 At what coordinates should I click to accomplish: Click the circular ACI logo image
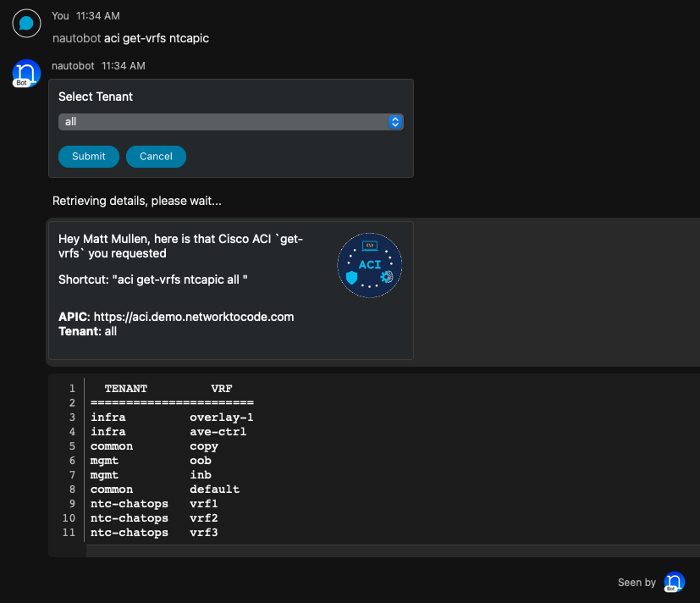pyautogui.click(x=370, y=265)
